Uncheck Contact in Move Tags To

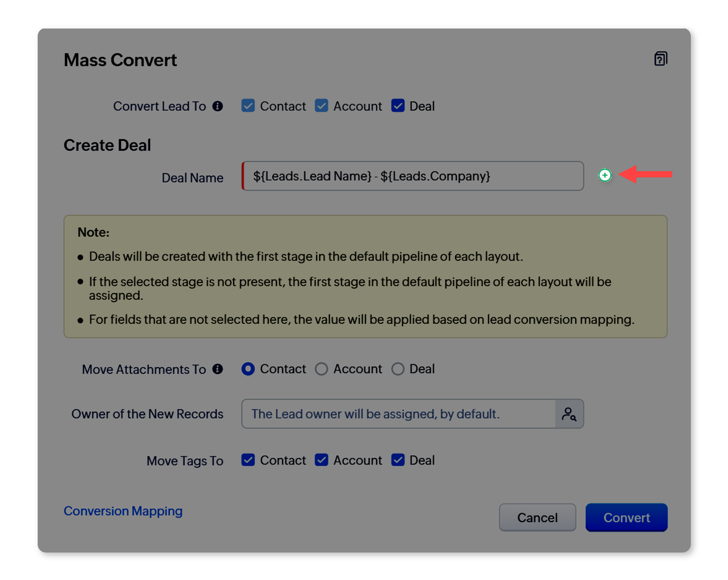[x=248, y=460]
